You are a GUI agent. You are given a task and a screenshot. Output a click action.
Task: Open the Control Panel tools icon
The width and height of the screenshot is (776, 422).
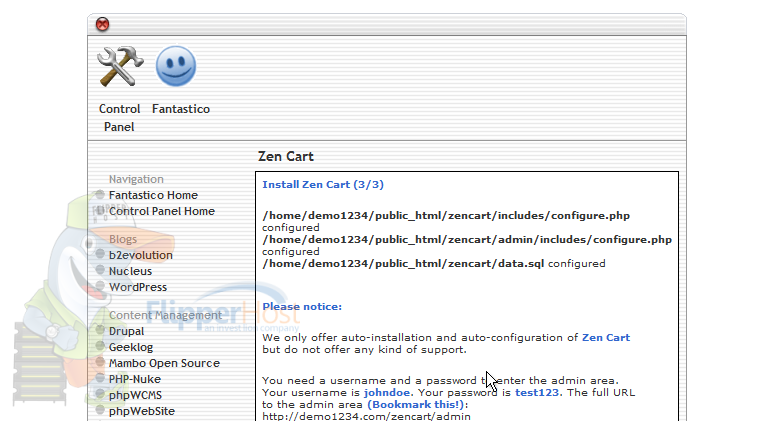(120, 66)
